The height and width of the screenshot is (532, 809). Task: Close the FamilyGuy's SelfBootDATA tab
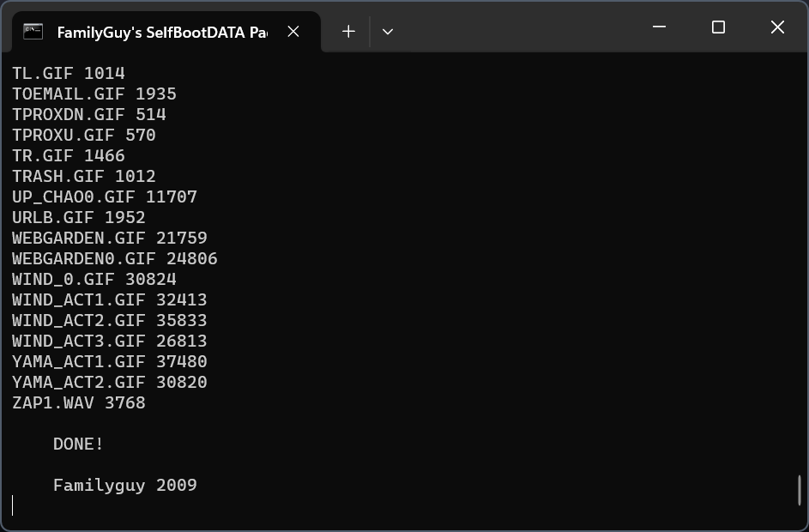click(293, 32)
